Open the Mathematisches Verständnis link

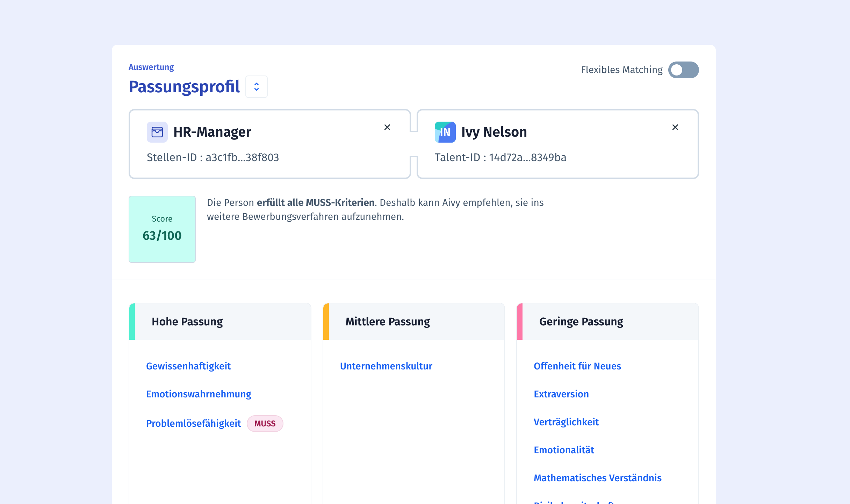point(597,478)
